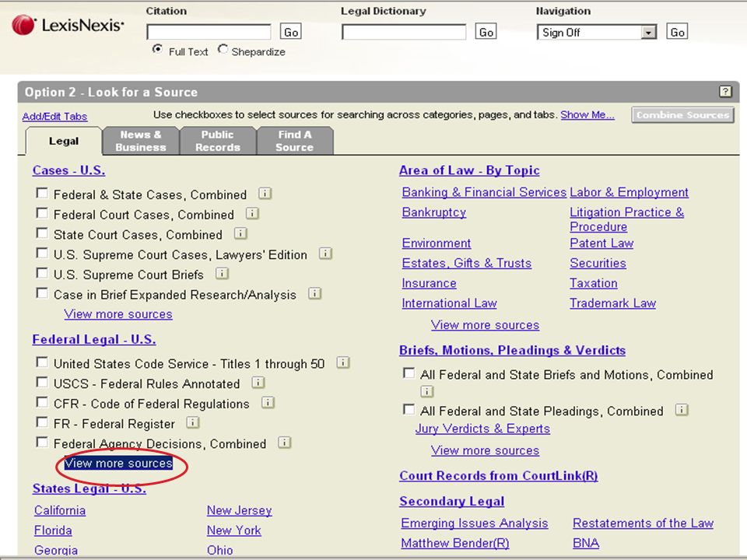
Task: Open info icon for State Court Cases, Combined
Action: pyautogui.click(x=240, y=233)
